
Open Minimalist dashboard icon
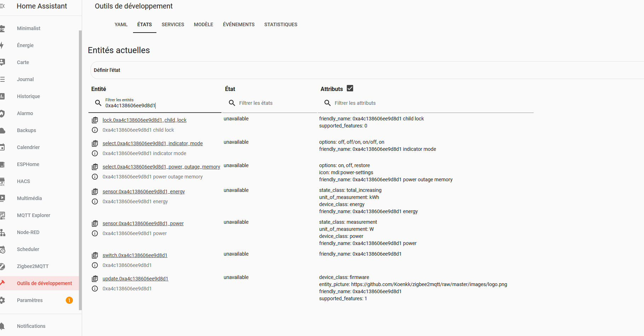click(2, 28)
